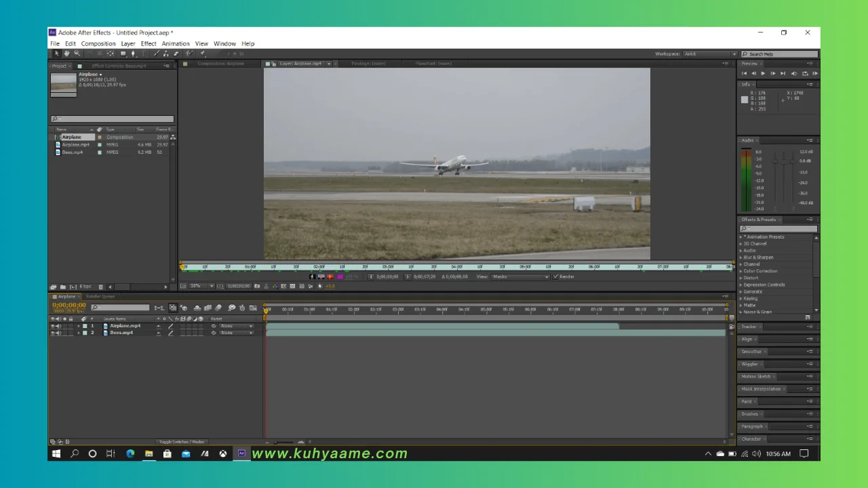Toggle transparency grid in viewer
Image resolution: width=868 pixels, height=488 pixels.
pyautogui.click(x=292, y=286)
